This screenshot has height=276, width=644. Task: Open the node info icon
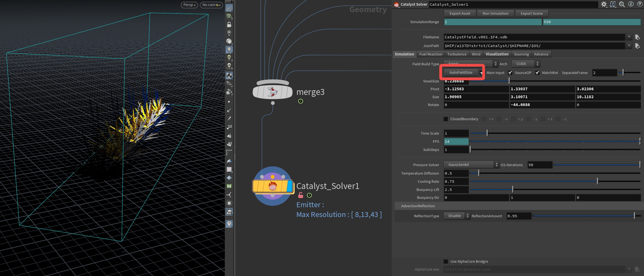(x=631, y=4)
